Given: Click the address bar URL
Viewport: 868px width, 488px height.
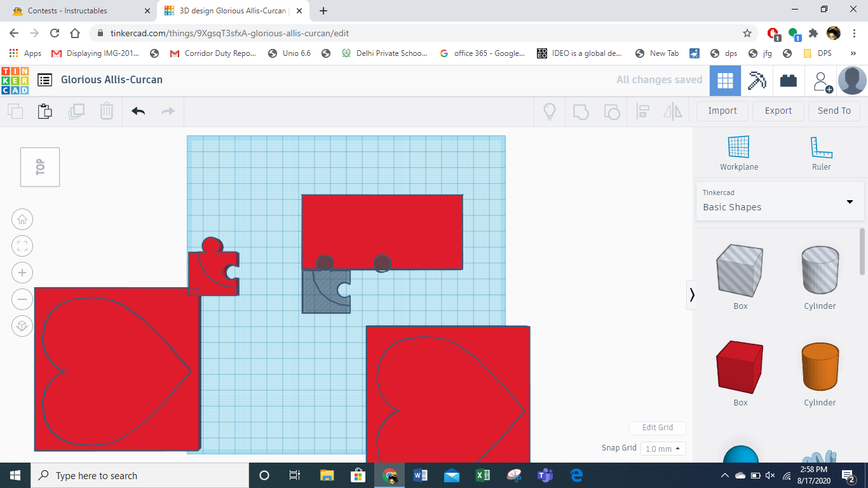Looking at the screenshot, I should (229, 33).
